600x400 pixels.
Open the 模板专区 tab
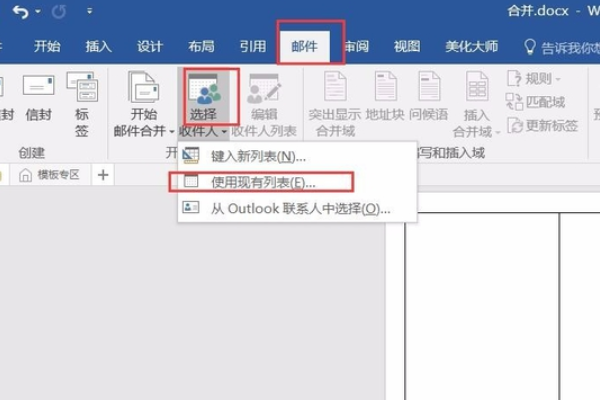[x=50, y=175]
